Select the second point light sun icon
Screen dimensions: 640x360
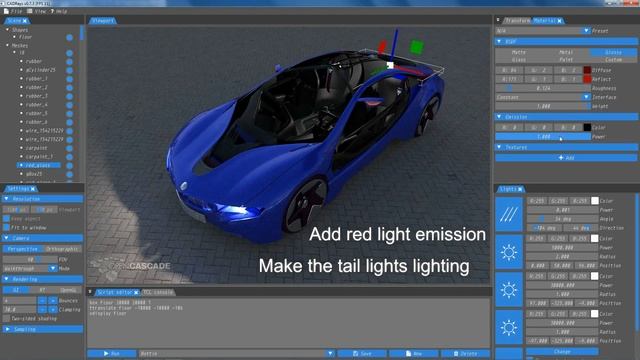click(509, 290)
